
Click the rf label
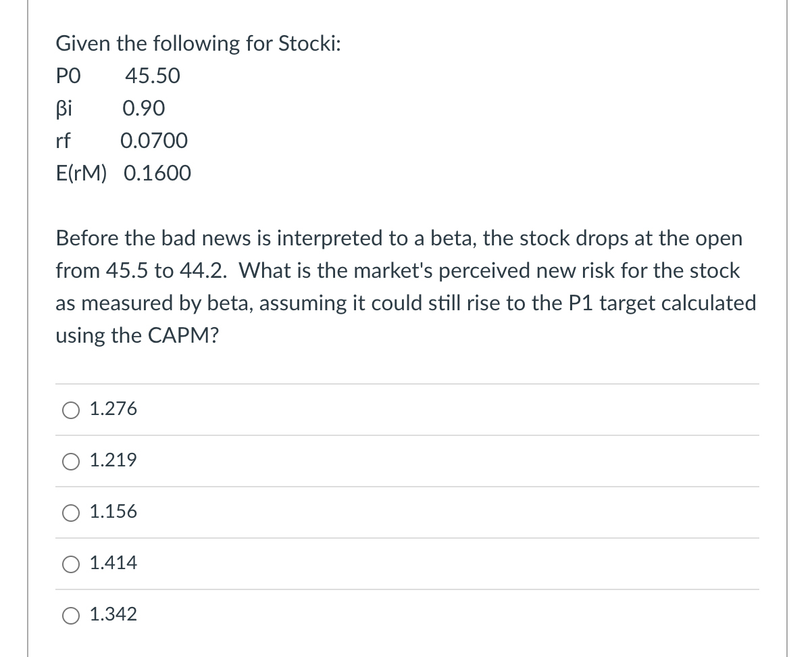pos(64,141)
